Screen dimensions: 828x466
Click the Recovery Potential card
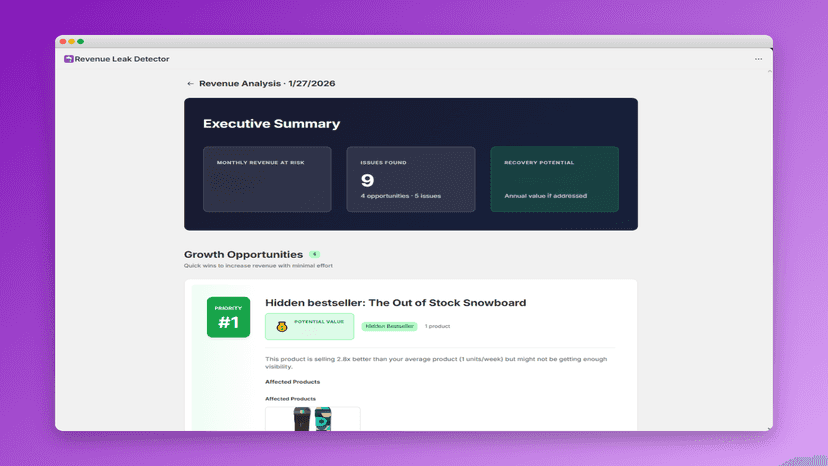(554, 179)
